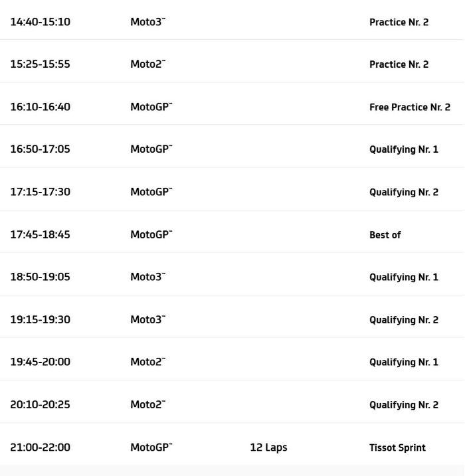
Task: Click MotoGP class in the Tissot Sprint row
Action: (151, 447)
